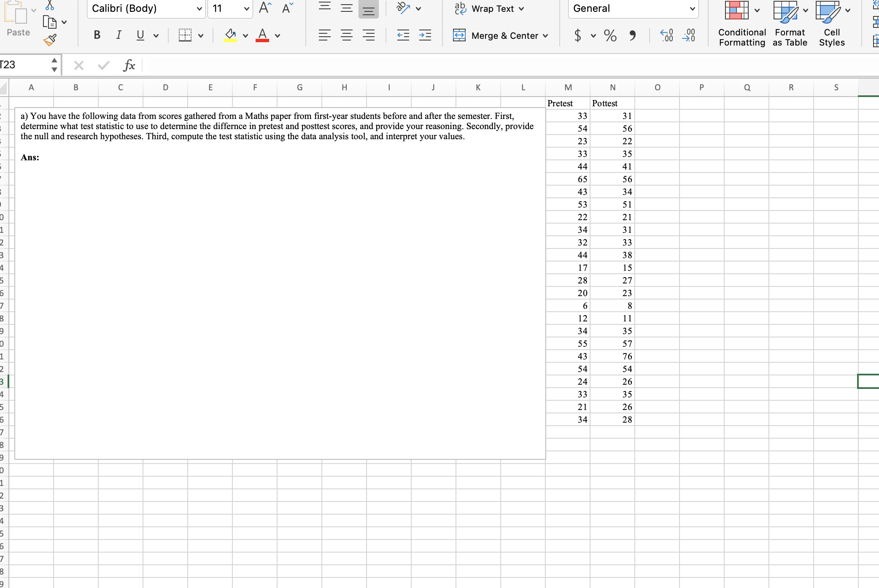Screen dimensions: 879x588
Task: Apply the yellow fill color
Action: pyautogui.click(x=230, y=35)
